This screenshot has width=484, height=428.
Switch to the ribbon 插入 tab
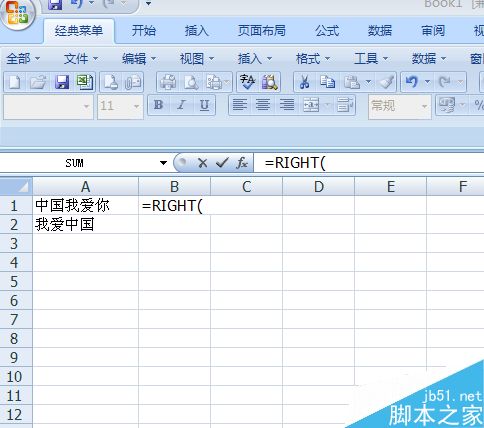pos(197,31)
